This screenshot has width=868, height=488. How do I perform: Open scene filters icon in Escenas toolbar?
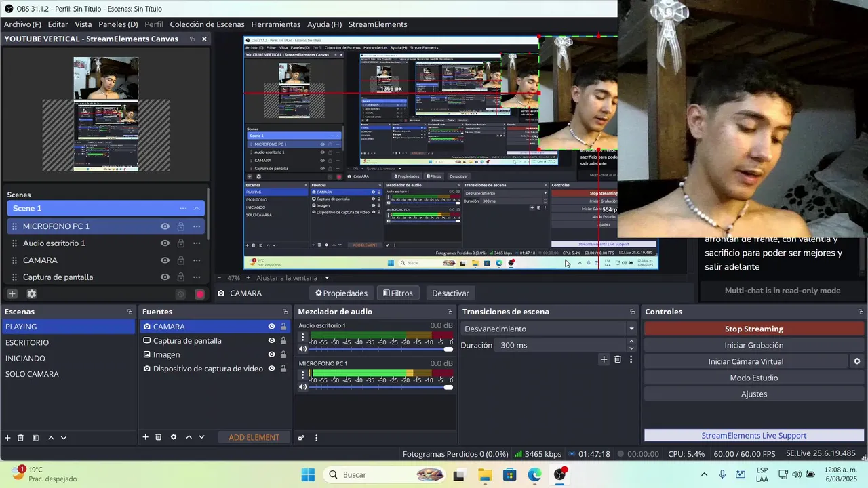coord(35,438)
